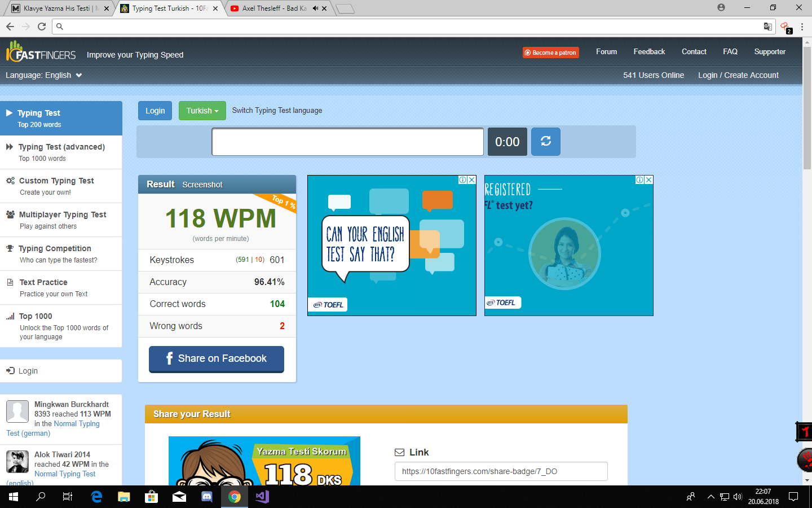The height and width of the screenshot is (508, 812).
Task: Open the Supporter link
Action: (x=770, y=51)
